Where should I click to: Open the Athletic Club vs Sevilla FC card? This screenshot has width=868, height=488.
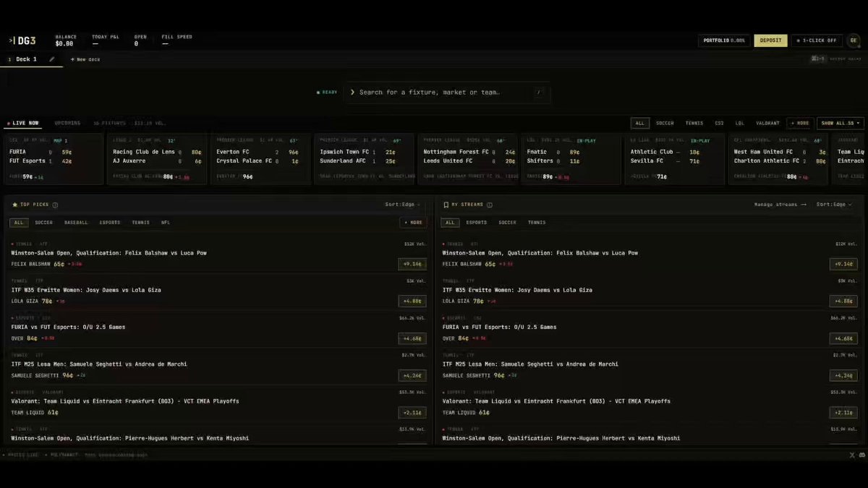point(674,159)
